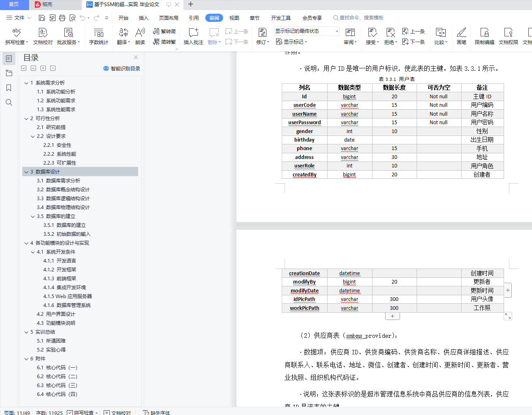Image resolution: width=532 pixels, height=415 pixels.
Task: Convert text with 繁转简
Action: pyautogui.click(x=164, y=31)
